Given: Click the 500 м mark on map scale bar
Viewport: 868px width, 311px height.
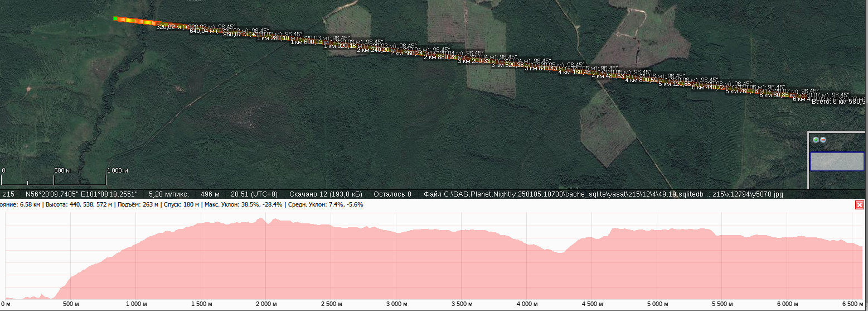Looking at the screenshot, I should (x=62, y=170).
